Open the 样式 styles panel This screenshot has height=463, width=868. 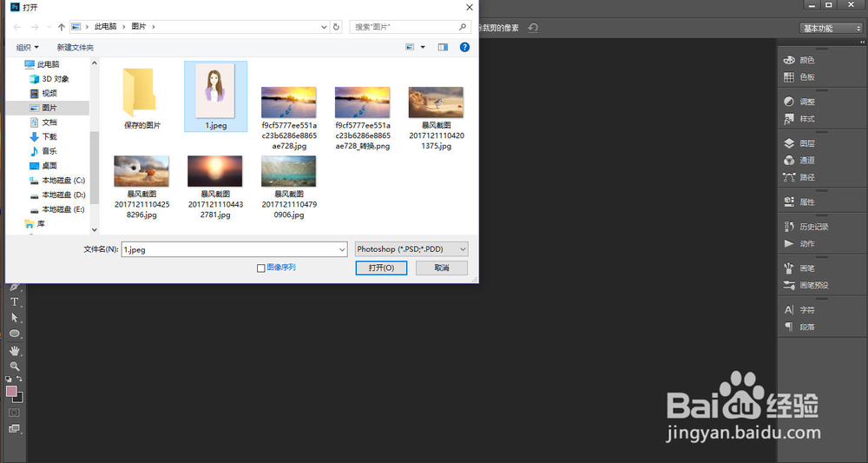(x=799, y=119)
